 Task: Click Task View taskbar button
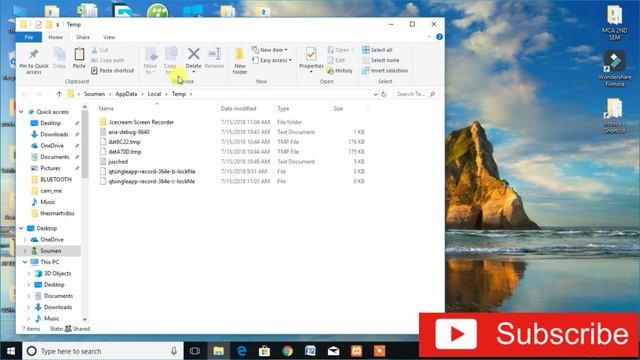point(195,351)
